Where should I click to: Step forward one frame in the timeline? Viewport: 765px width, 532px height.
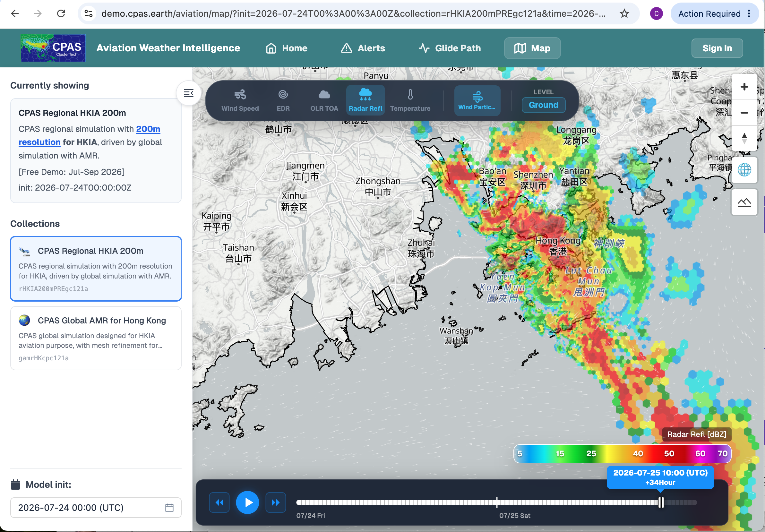click(276, 502)
